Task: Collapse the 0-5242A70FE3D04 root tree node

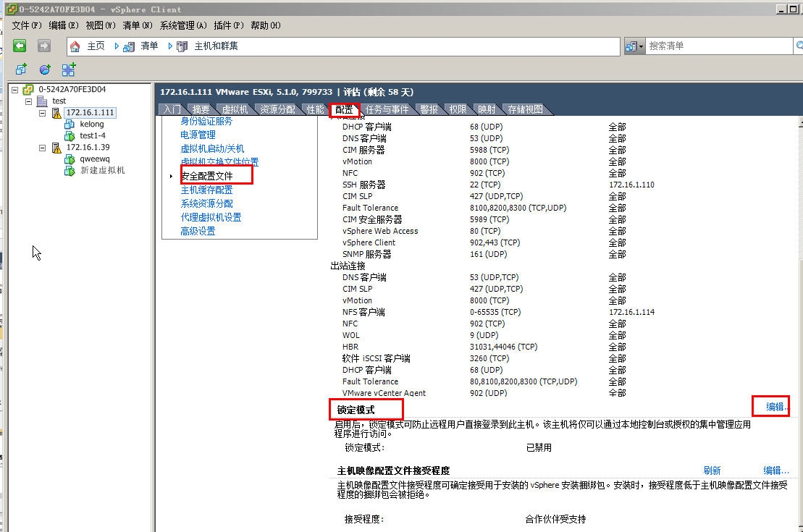Action: [15, 90]
